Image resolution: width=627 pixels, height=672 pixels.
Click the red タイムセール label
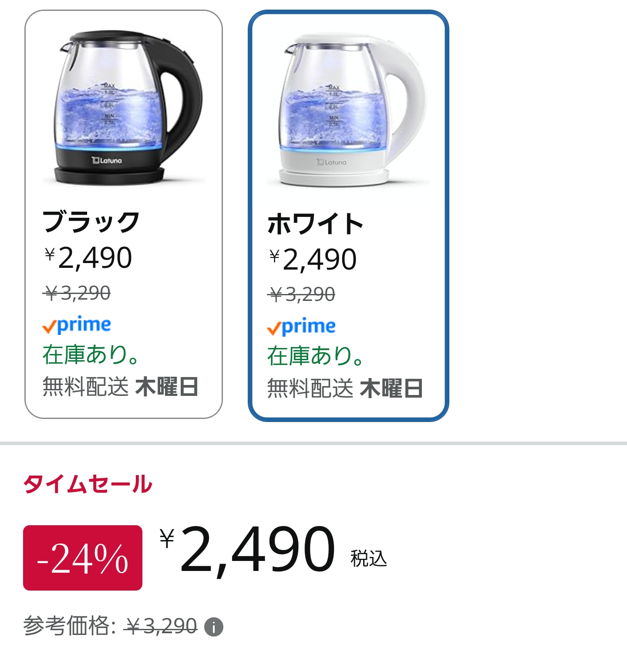point(88,484)
